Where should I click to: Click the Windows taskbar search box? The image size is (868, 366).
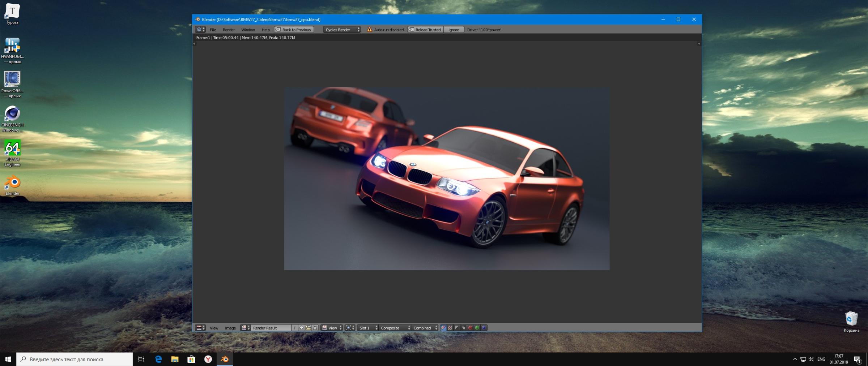[x=75, y=359]
